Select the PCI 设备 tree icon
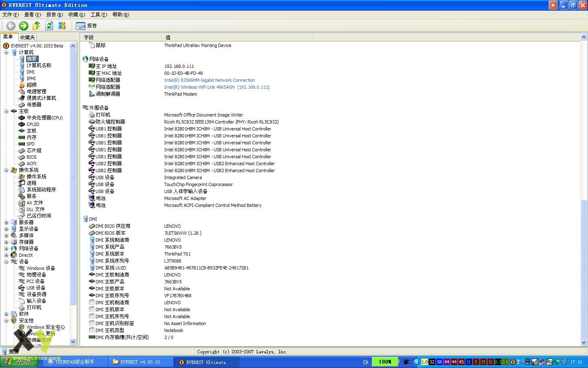Screen dimensions: 588x368 click(22, 281)
